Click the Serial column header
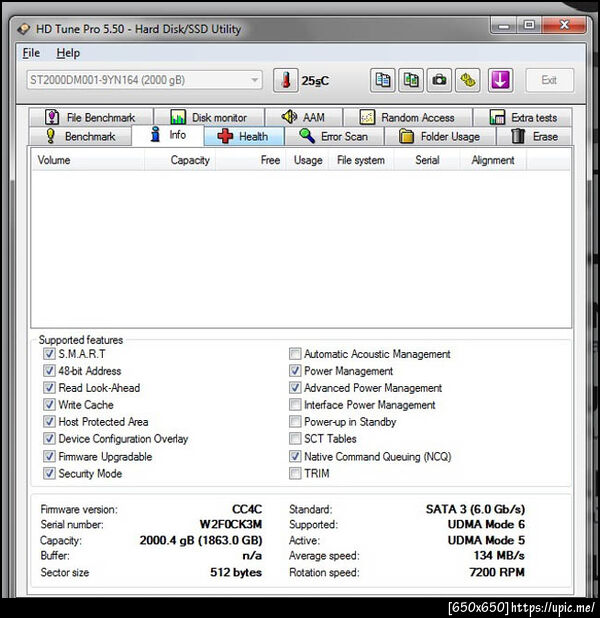Image resolution: width=600 pixels, height=618 pixels. [427, 160]
